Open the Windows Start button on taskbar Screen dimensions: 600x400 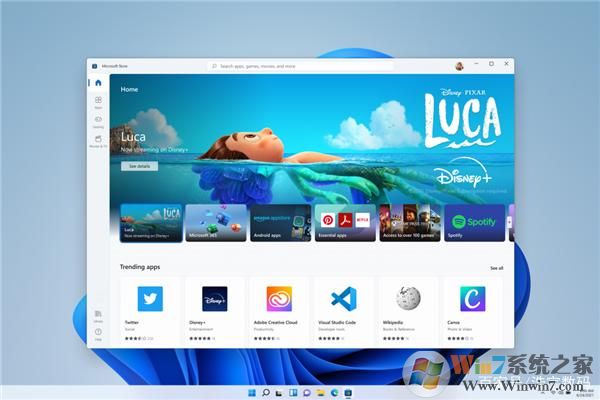(x=252, y=393)
